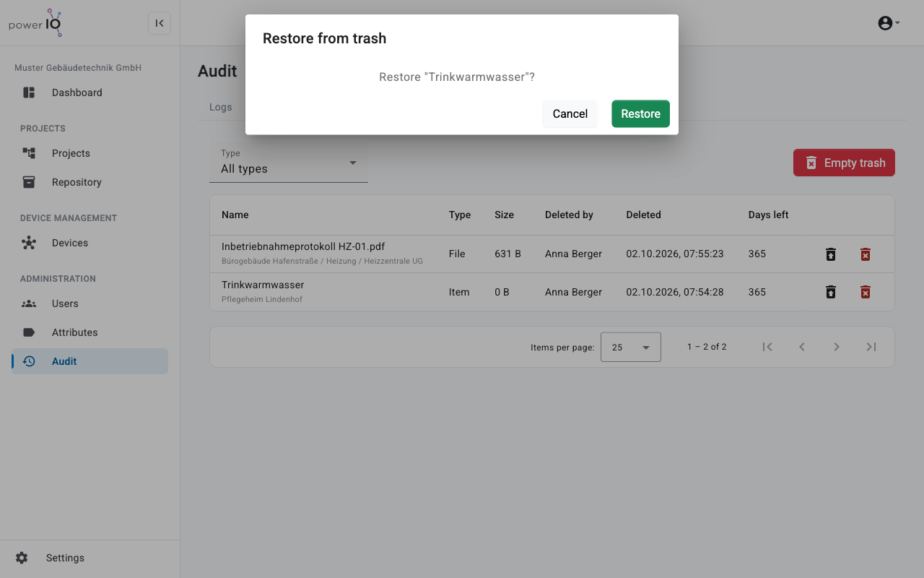This screenshot has width=924, height=578.
Task: Restore Inbetriebnahmeprotokoll HZ-01.pdf via trash icon
Action: tap(831, 254)
